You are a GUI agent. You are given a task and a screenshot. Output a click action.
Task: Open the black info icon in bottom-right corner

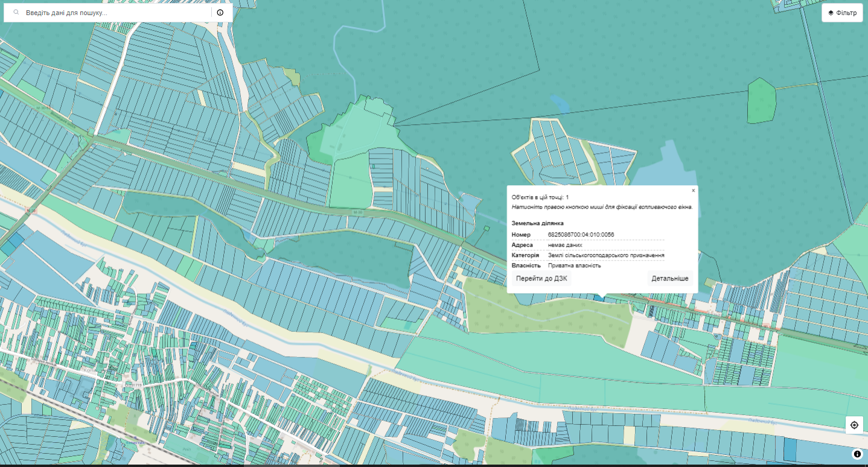(857, 454)
